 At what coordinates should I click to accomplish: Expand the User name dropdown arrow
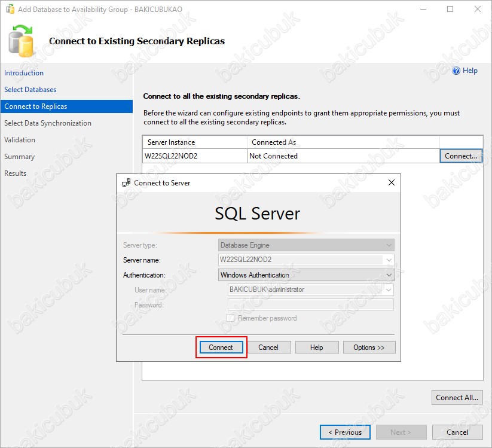coord(389,289)
